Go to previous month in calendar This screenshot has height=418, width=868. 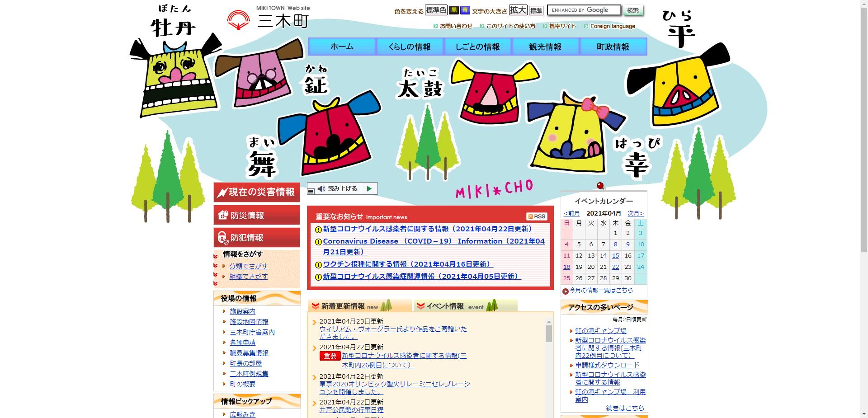click(571, 213)
